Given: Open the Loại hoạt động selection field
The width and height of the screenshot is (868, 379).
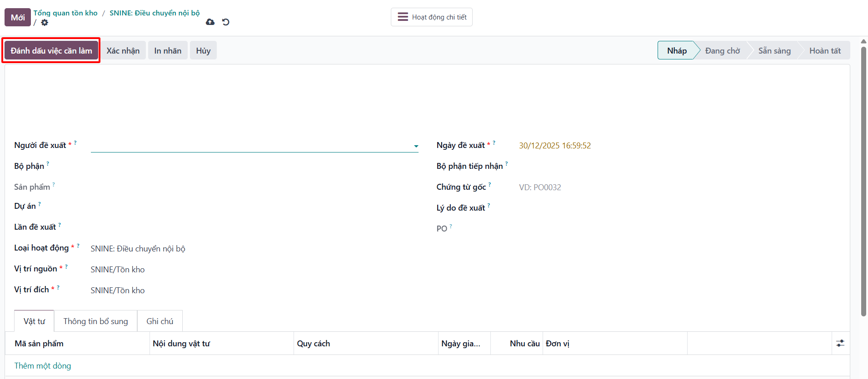Looking at the screenshot, I should [254, 249].
